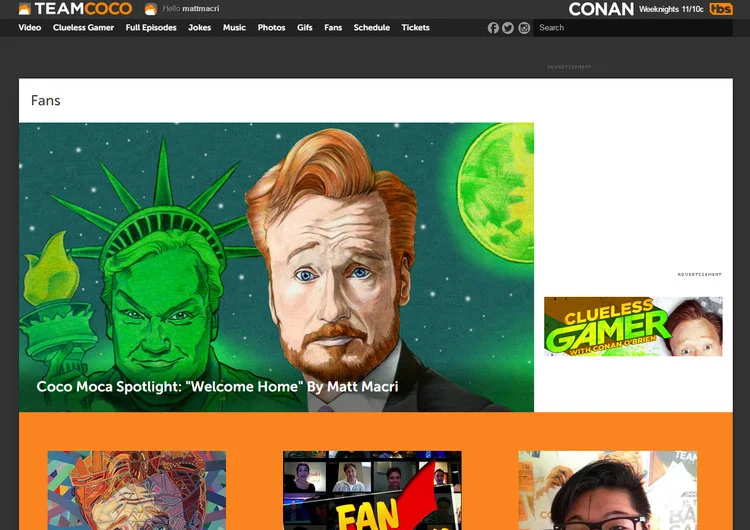Open the Instagram social icon
The width and height of the screenshot is (750, 530).
click(524, 28)
